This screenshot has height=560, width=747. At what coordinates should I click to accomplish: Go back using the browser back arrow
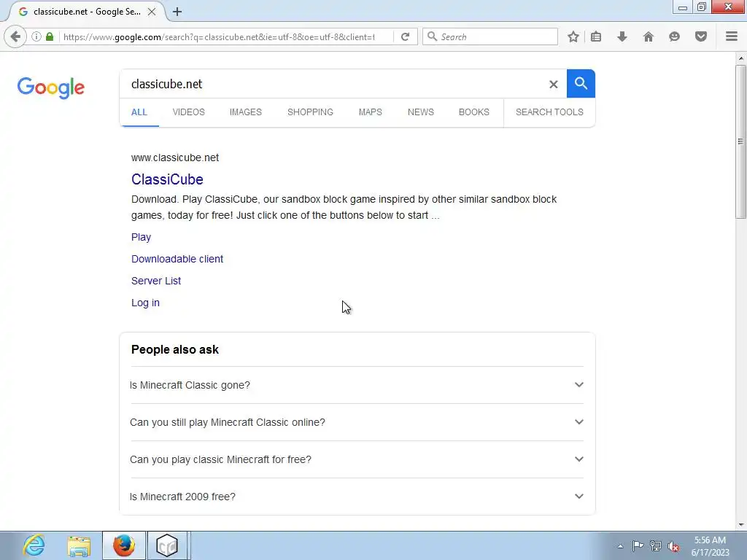pos(15,36)
